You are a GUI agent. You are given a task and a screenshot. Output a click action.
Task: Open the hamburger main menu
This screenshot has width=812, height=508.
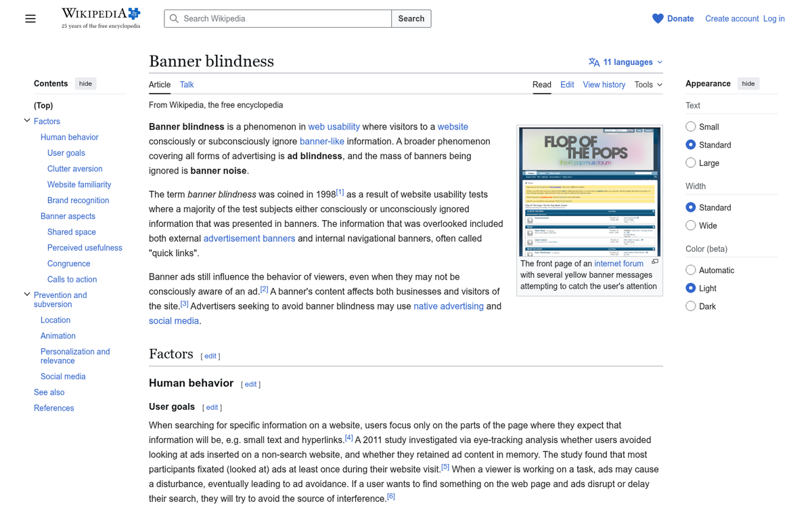(30, 19)
